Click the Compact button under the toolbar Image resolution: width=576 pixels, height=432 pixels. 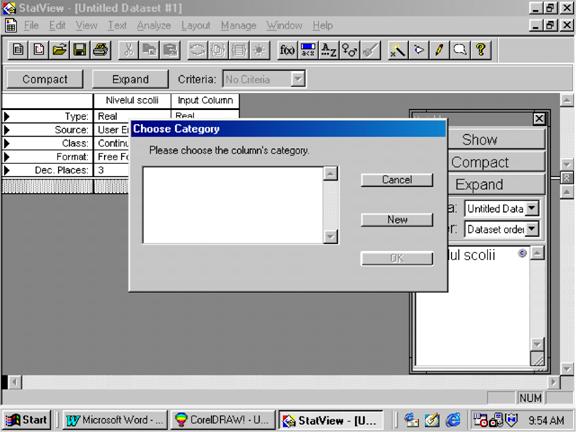click(45, 79)
